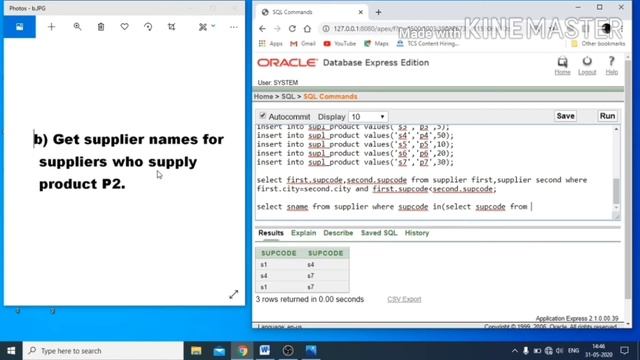The width and height of the screenshot is (640, 360).
Task: Select the Explain tab
Action: click(x=303, y=233)
